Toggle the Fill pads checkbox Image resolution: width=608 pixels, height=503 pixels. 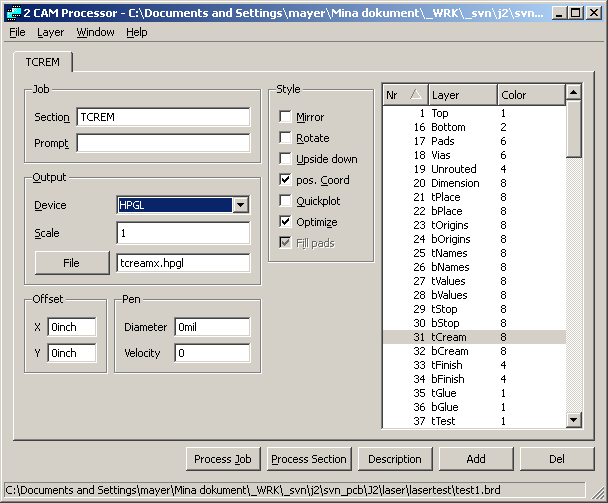click(285, 242)
